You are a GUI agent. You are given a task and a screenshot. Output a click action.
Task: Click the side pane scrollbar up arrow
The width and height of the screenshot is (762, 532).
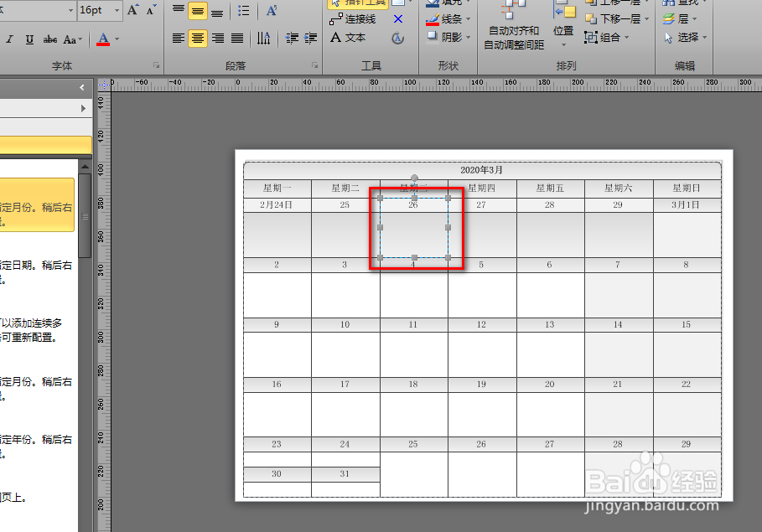click(85, 167)
